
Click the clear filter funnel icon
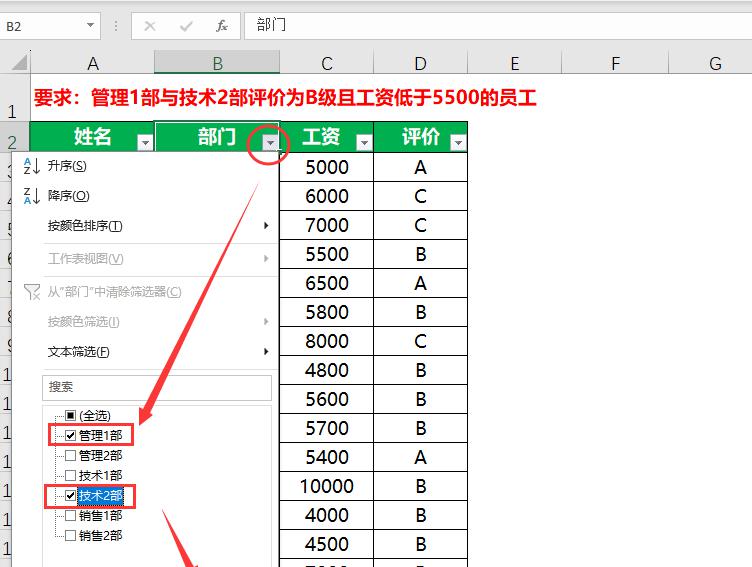tap(32, 291)
